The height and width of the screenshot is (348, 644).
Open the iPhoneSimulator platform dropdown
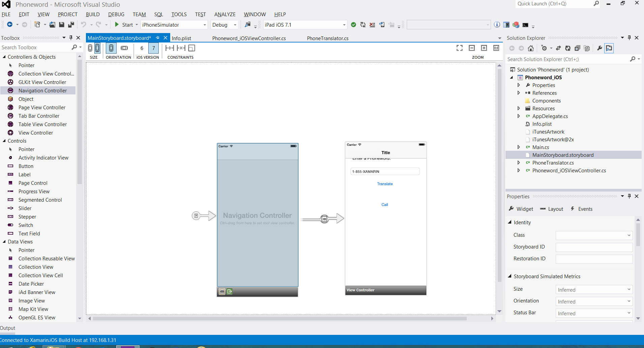(204, 25)
